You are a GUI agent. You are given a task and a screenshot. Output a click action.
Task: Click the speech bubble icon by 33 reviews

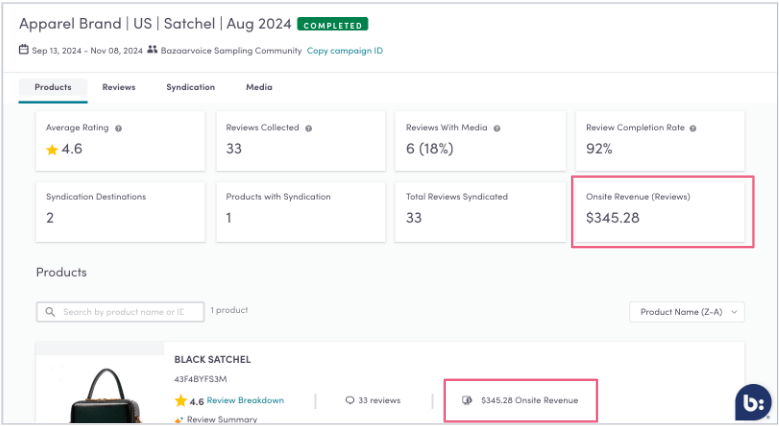point(350,400)
